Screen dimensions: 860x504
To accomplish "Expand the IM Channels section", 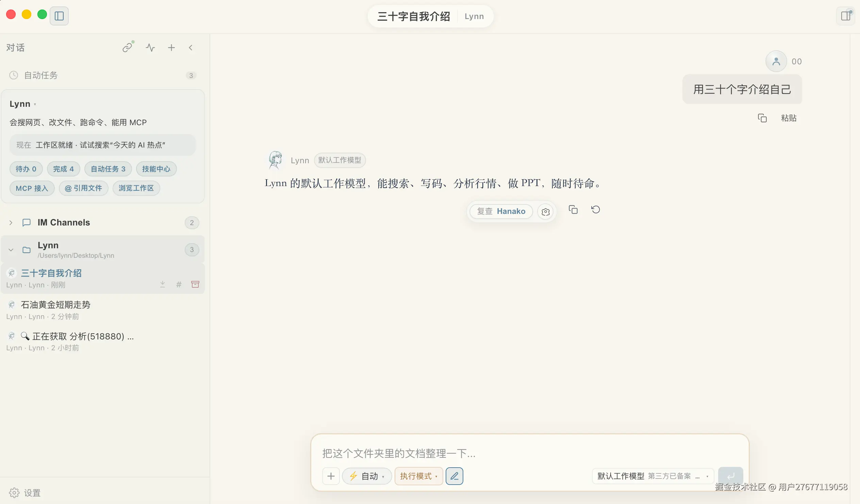I will (x=11, y=222).
